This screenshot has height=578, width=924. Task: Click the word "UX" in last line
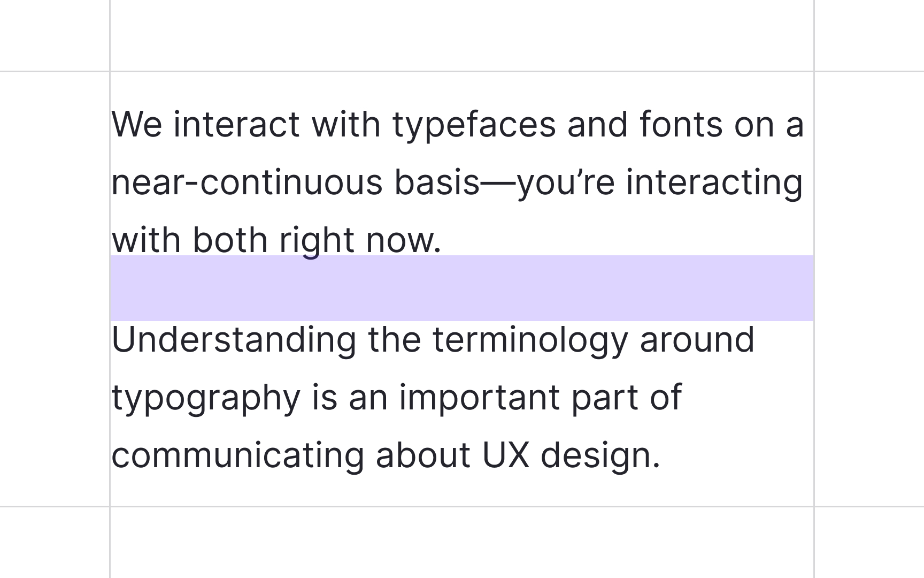506,455
